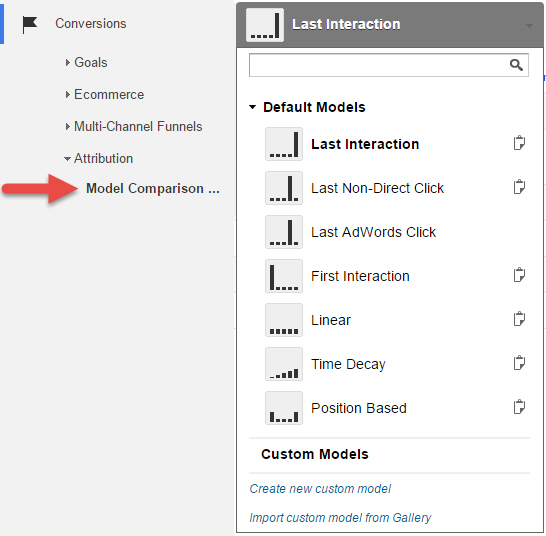This screenshot has height=536, width=546.
Task: Choose the Time Decay model
Action: point(348,364)
